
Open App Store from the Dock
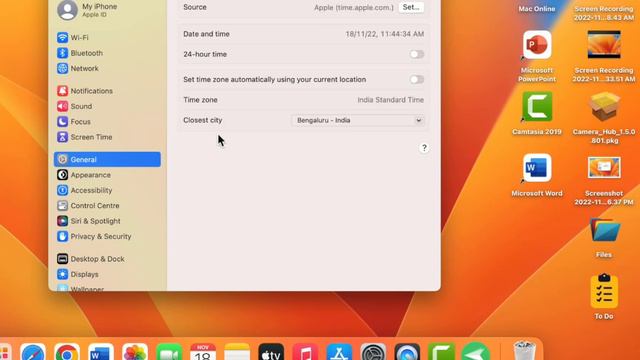point(339,352)
